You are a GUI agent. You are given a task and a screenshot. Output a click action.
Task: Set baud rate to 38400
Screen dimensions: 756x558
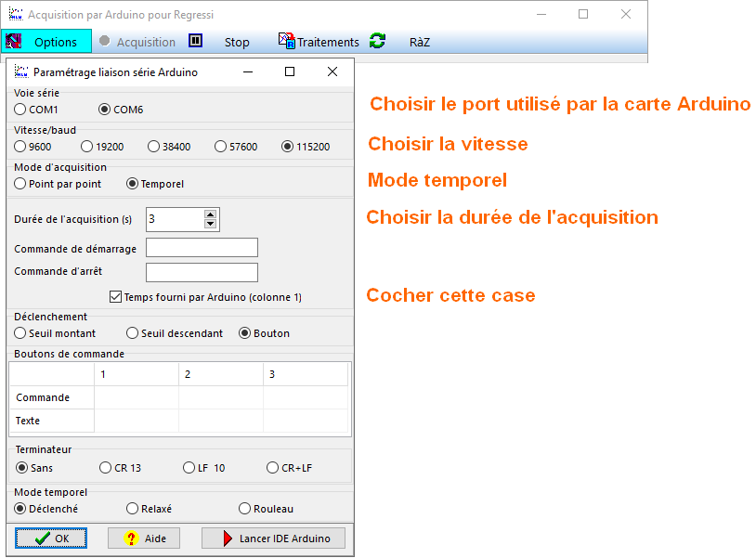(169, 147)
